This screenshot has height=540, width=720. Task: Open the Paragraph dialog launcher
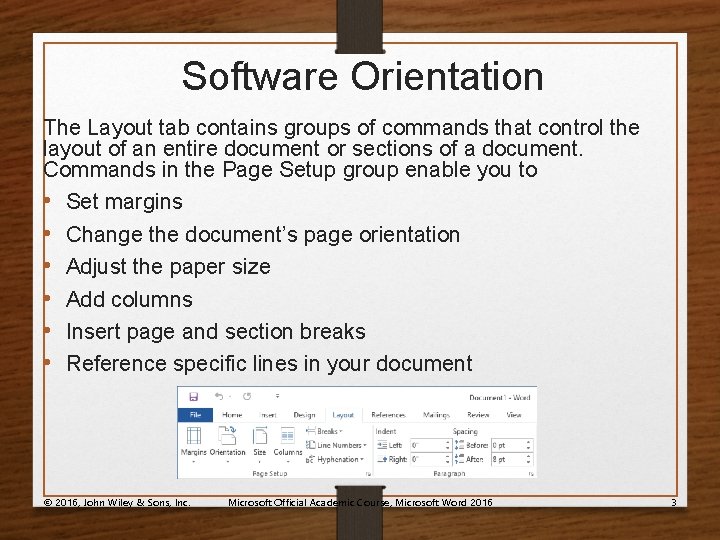[x=531, y=473]
